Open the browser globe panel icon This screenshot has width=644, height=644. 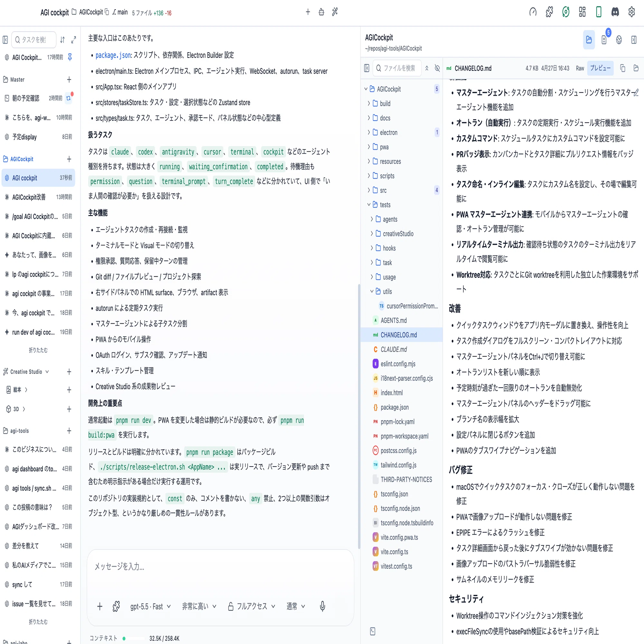[x=619, y=40]
